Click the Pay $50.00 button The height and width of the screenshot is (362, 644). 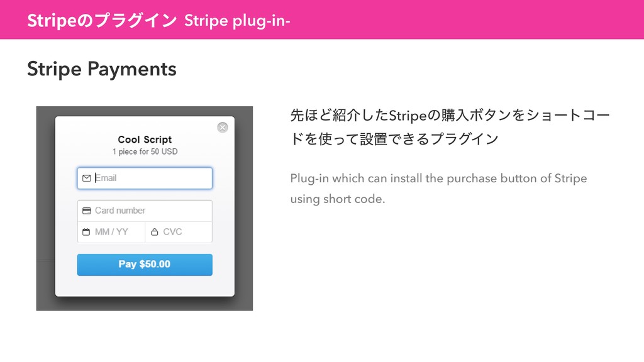pos(145,265)
